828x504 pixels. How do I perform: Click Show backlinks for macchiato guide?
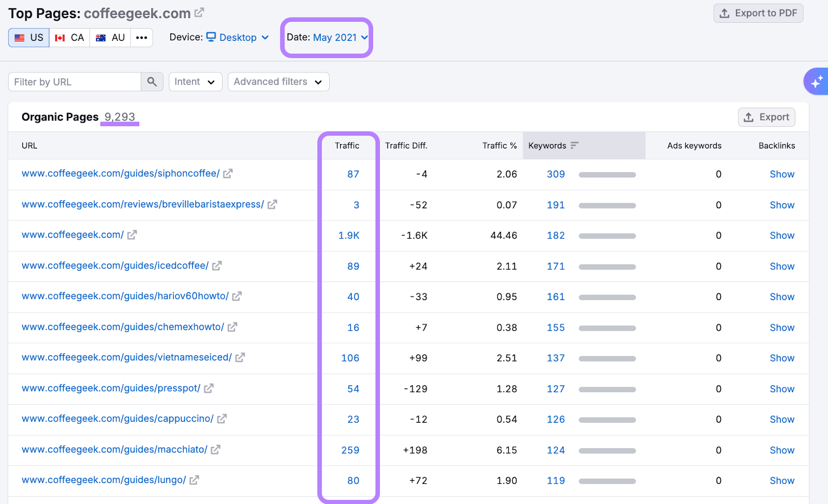(781, 450)
